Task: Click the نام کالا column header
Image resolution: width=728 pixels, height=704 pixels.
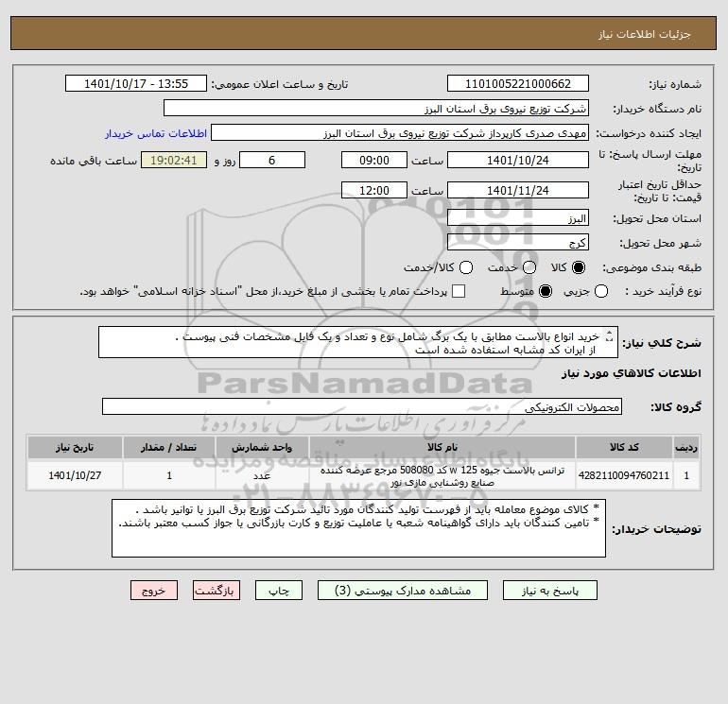Action: (x=442, y=447)
